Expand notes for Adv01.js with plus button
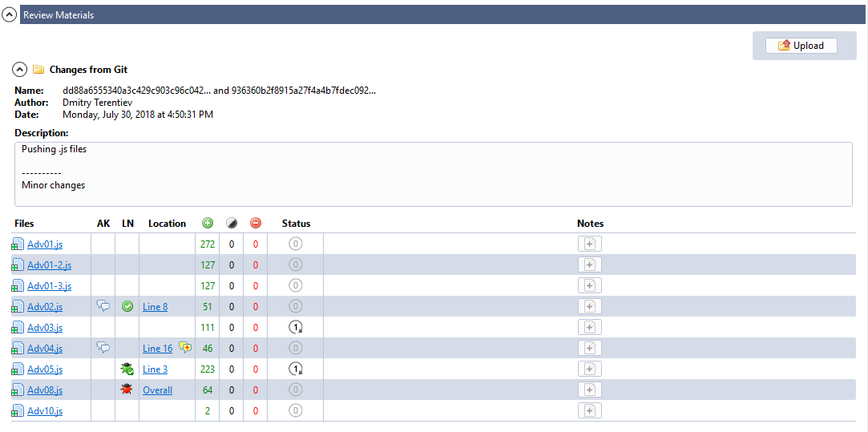 point(589,244)
